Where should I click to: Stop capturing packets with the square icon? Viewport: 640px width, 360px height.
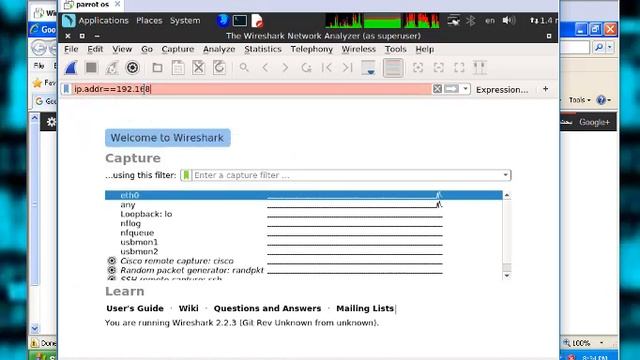click(91, 68)
